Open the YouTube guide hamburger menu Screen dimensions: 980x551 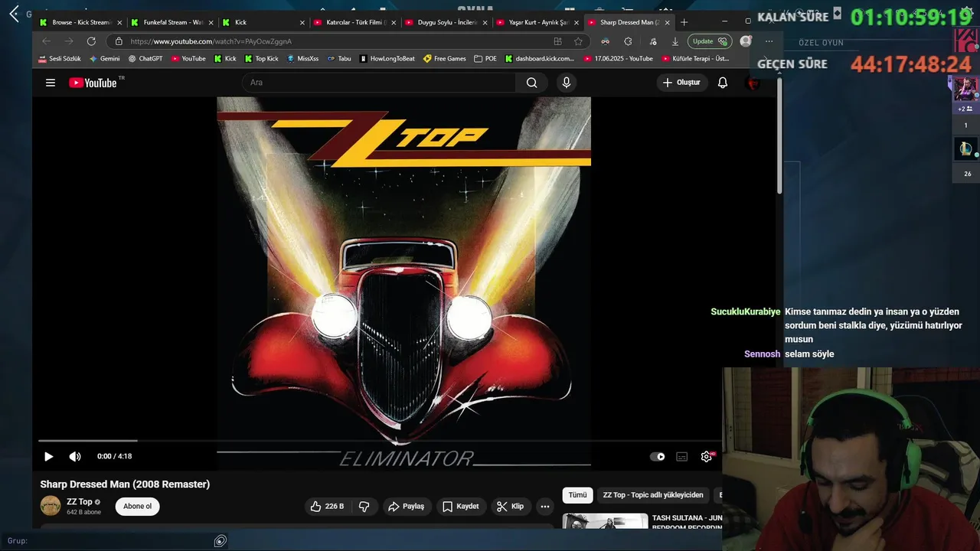pos(51,83)
